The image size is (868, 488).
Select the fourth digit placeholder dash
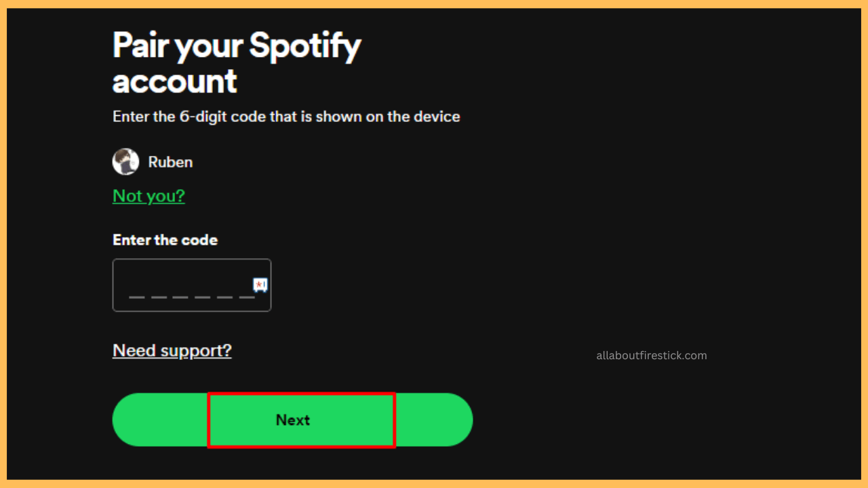tap(203, 296)
